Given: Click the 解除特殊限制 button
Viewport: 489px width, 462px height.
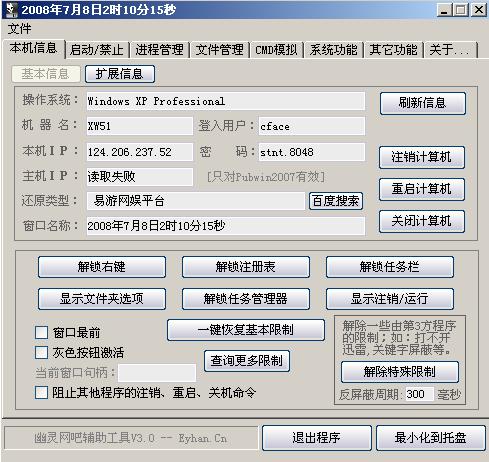Looking at the screenshot, I should click(400, 371).
